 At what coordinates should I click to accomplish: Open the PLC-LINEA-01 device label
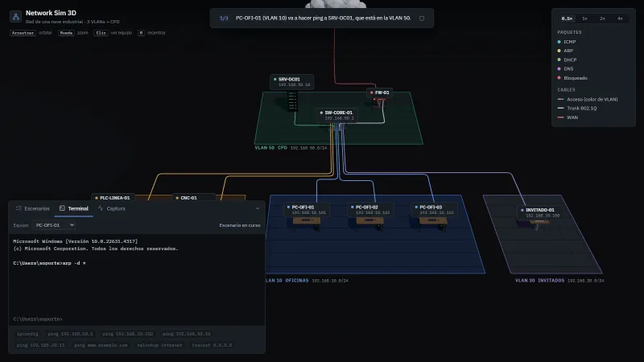[113, 197]
